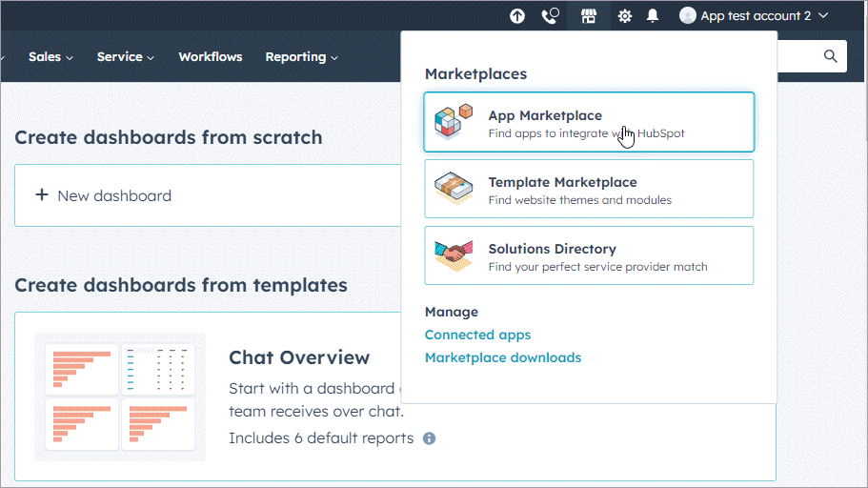This screenshot has width=868, height=488.
Task: Open the Workflows menu item
Action: [211, 56]
